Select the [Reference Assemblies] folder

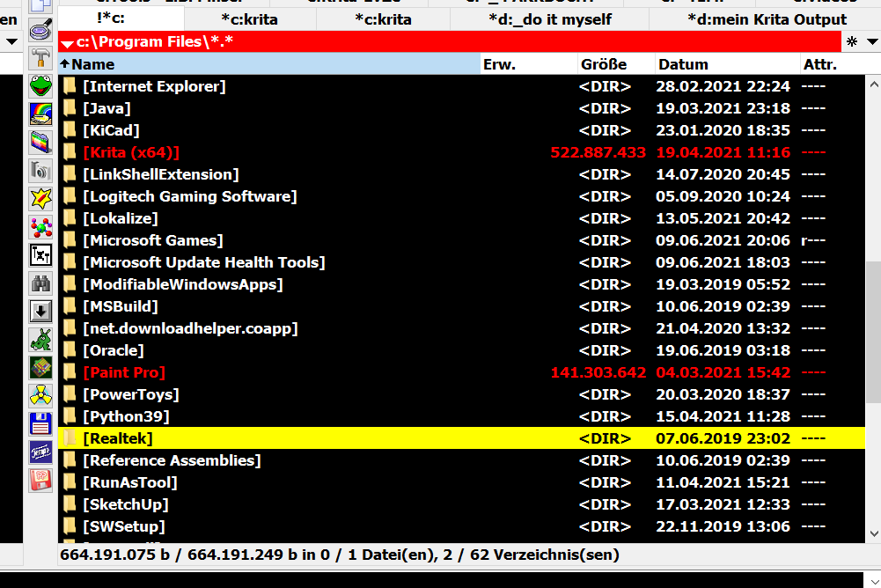461,459
